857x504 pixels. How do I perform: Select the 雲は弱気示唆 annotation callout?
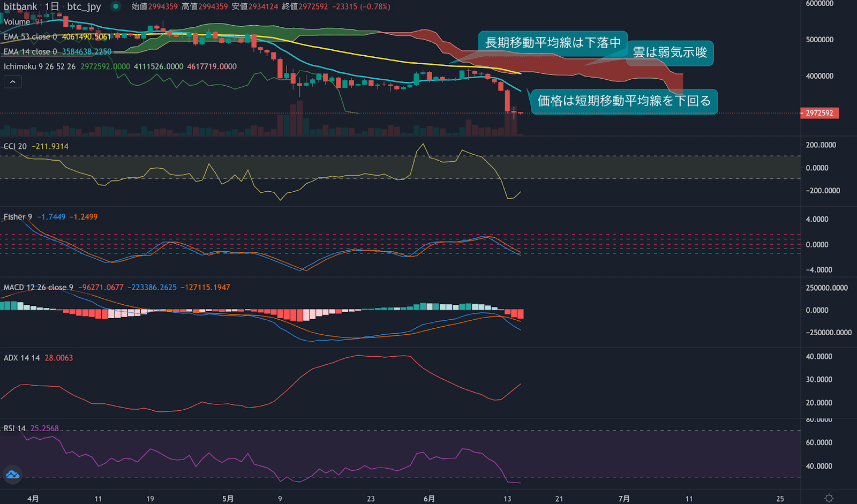[670, 52]
